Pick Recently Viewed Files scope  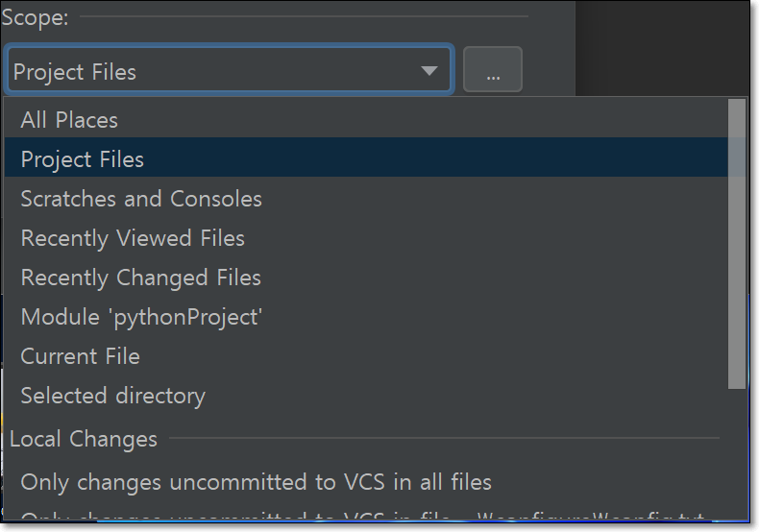tap(365, 238)
